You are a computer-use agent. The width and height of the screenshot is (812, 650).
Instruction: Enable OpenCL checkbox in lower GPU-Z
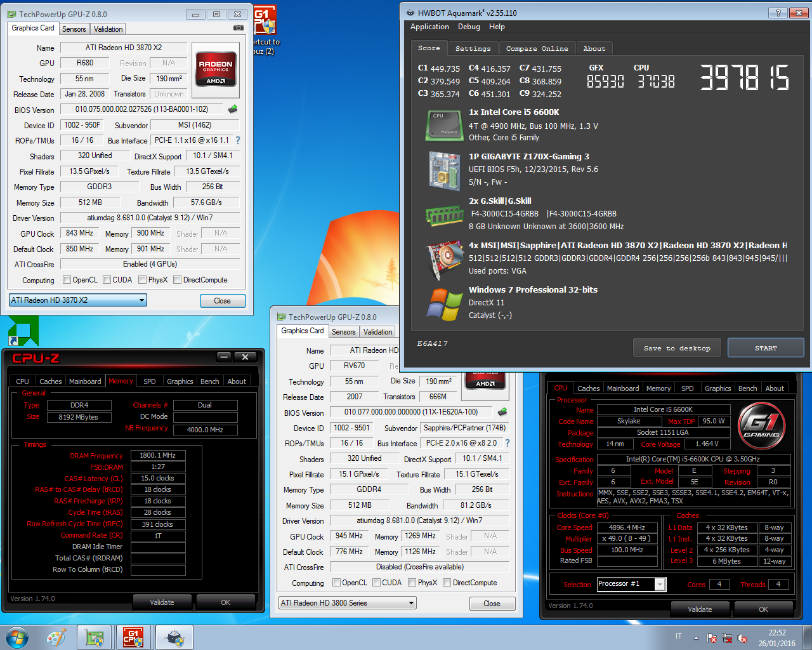(x=336, y=583)
